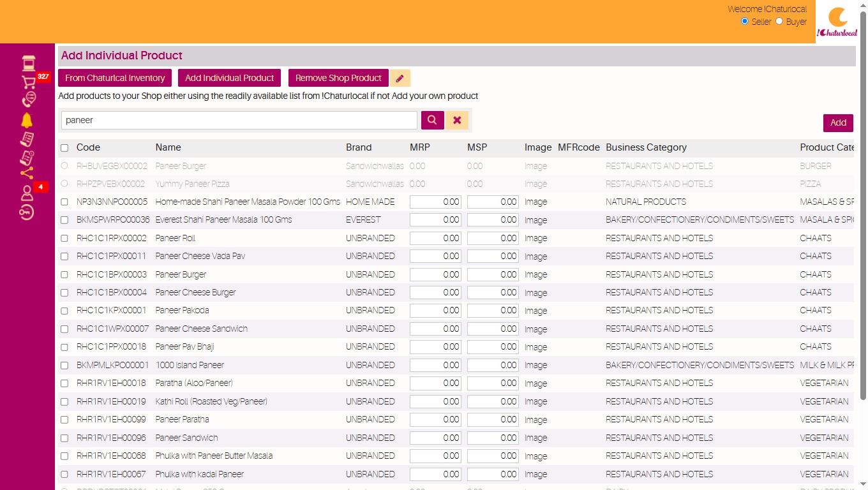The height and width of the screenshot is (490, 868).
Task: Toggle the select-all checkbox in table header
Action: click(64, 148)
